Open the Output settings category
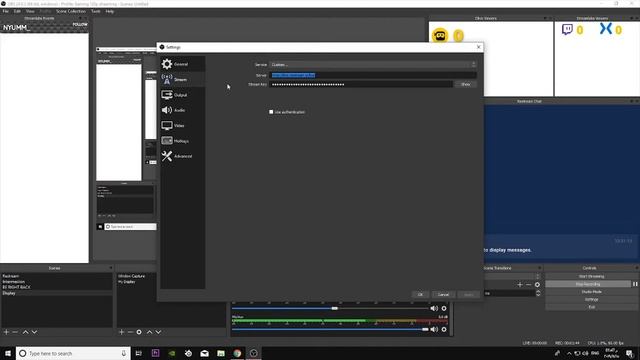This screenshot has width=640, height=360. (x=182, y=95)
